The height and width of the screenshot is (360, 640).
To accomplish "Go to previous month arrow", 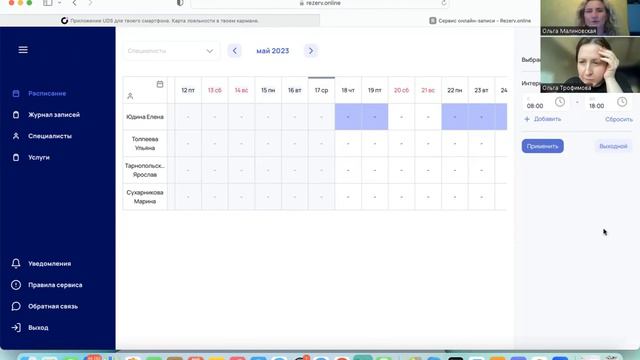I will click(234, 51).
